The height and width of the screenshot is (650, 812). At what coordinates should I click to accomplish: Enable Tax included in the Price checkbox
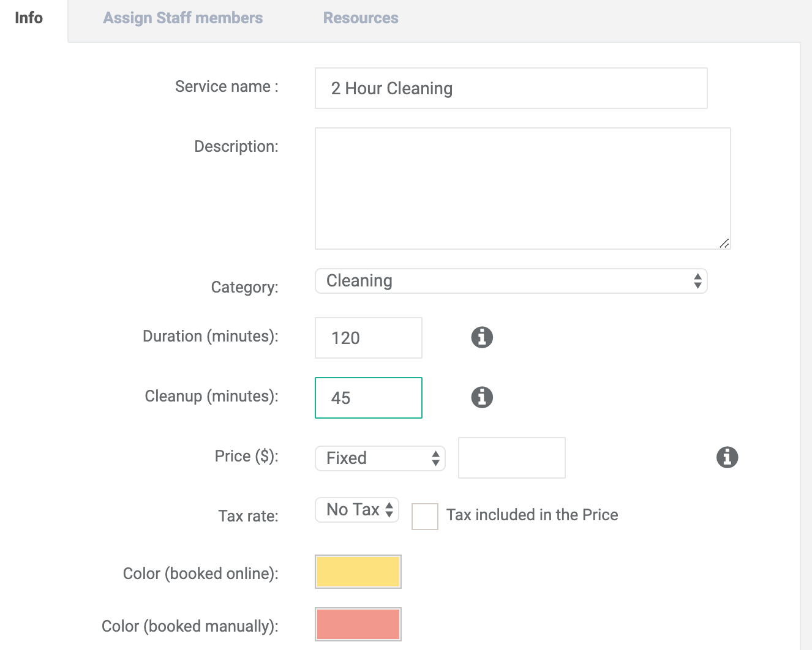(x=425, y=516)
